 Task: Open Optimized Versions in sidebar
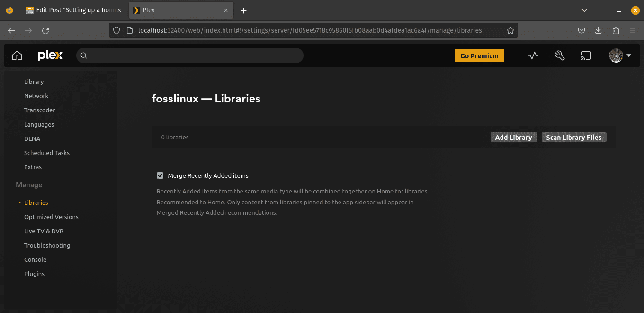[x=51, y=217]
